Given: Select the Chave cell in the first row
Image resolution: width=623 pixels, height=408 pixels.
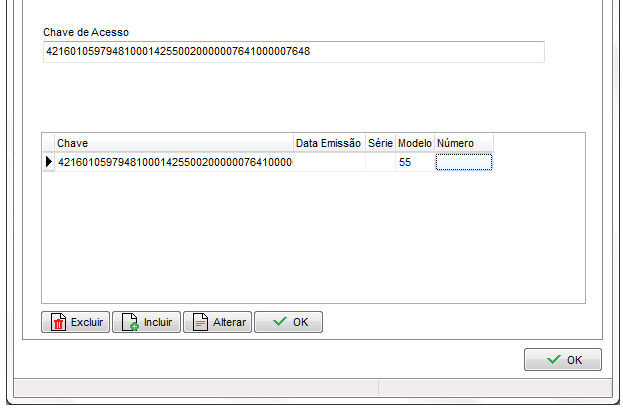Looking at the screenshot, I should (x=173, y=162).
